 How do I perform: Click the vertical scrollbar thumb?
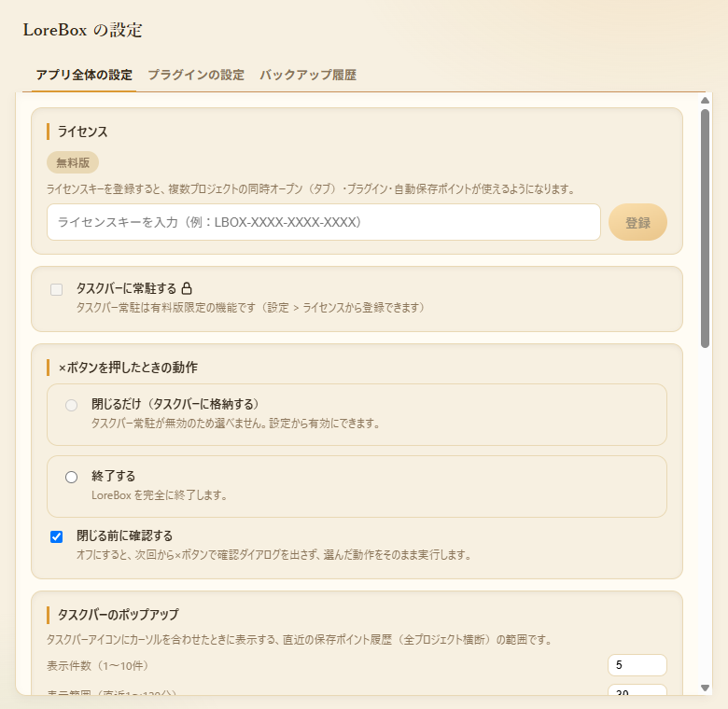point(705,229)
